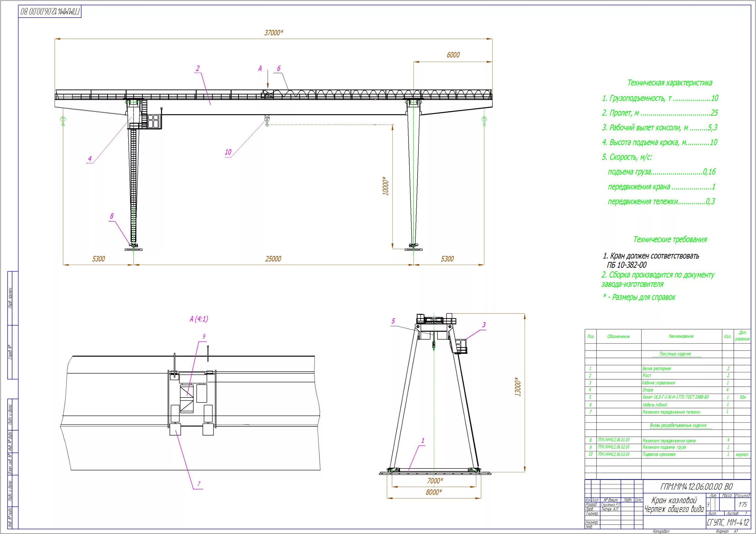Select 'Кабина управления' entry in parts table

[658, 383]
